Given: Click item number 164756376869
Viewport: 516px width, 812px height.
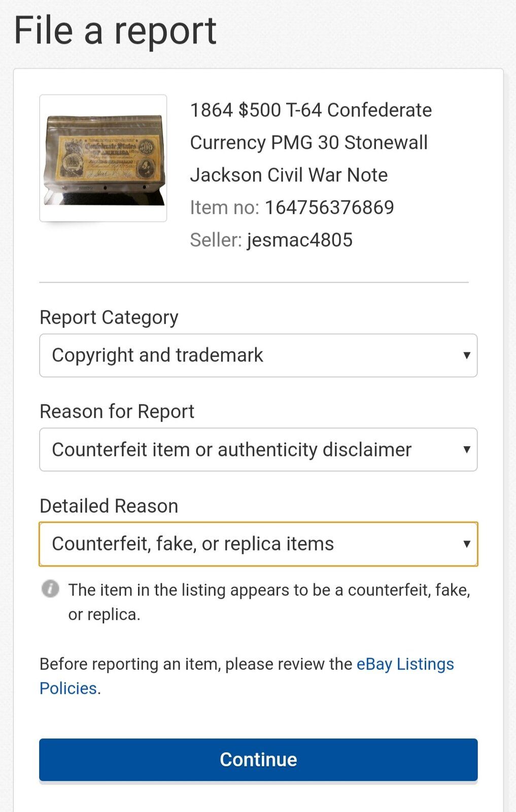Looking at the screenshot, I should coord(329,208).
